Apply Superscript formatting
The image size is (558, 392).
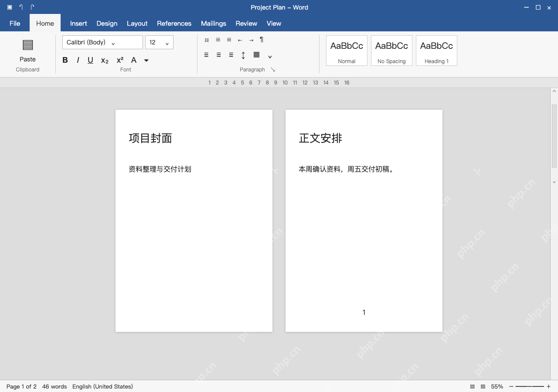pos(120,60)
